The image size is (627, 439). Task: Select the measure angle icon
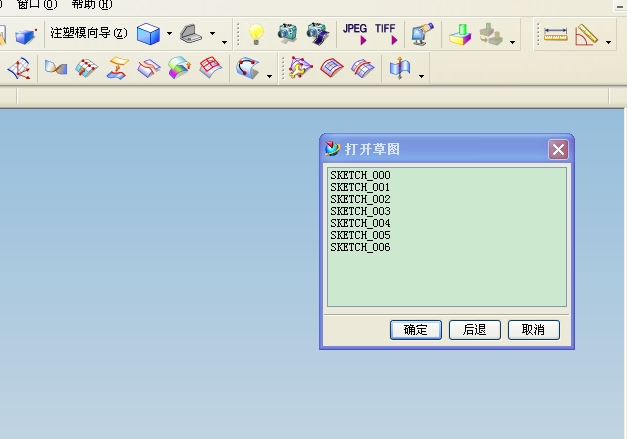point(586,34)
